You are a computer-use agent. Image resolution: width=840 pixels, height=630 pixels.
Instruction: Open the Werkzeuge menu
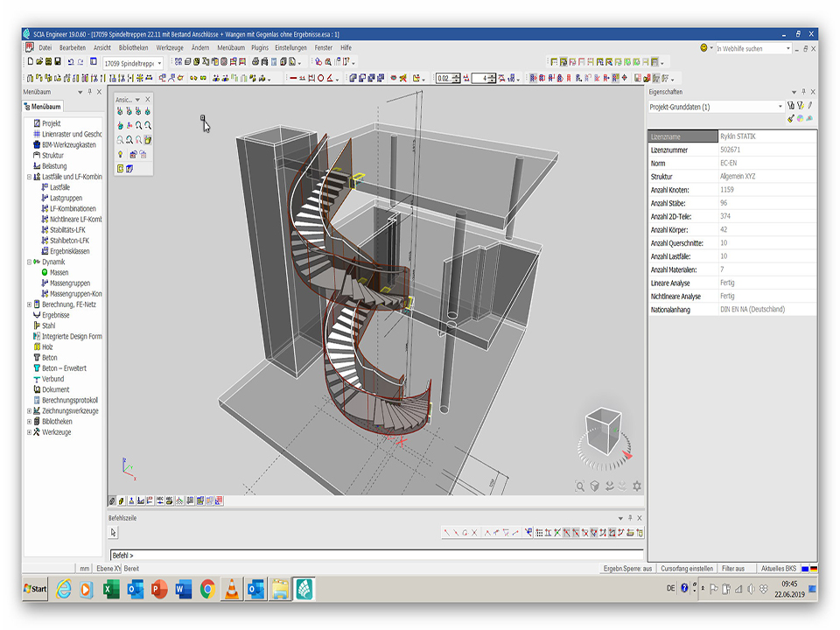(169, 47)
